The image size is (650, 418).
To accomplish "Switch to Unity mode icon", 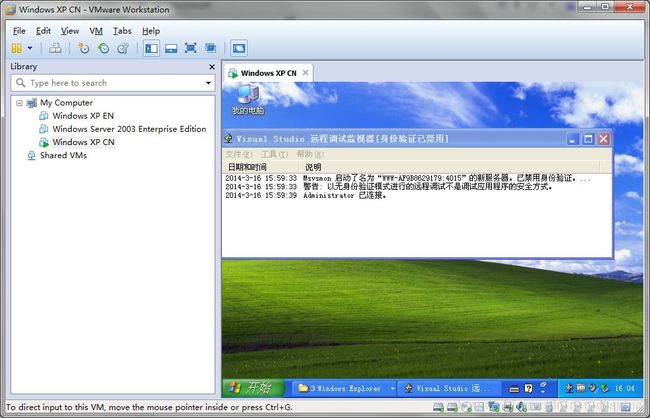I will coord(211,48).
